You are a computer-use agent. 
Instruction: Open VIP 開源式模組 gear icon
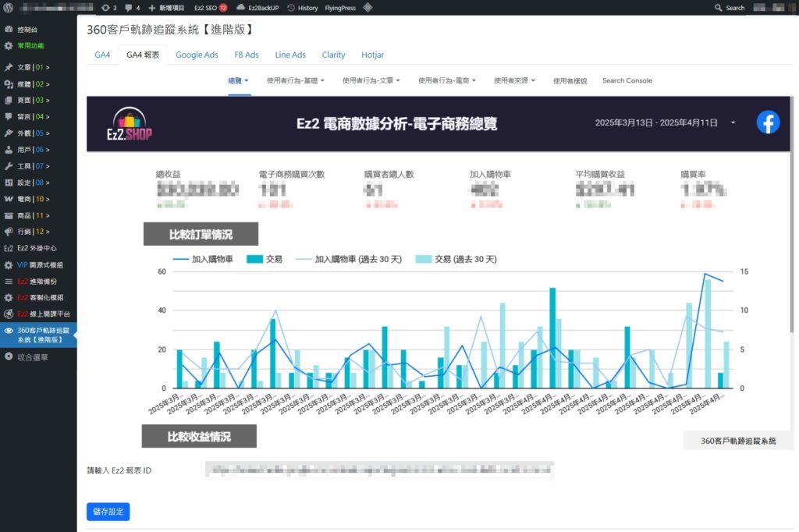[9, 265]
